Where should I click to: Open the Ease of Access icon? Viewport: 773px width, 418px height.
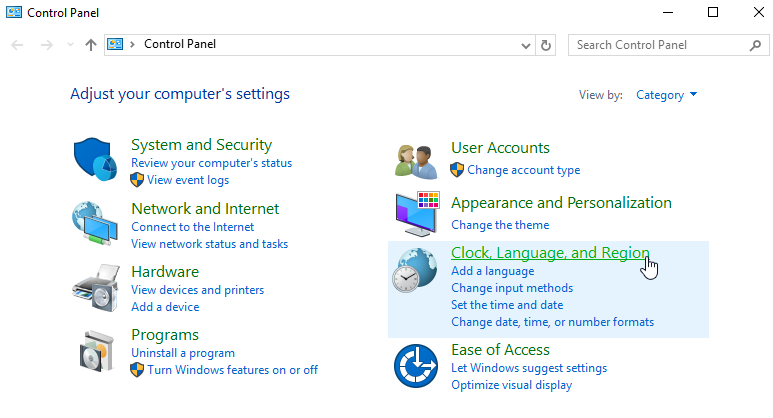pos(416,366)
